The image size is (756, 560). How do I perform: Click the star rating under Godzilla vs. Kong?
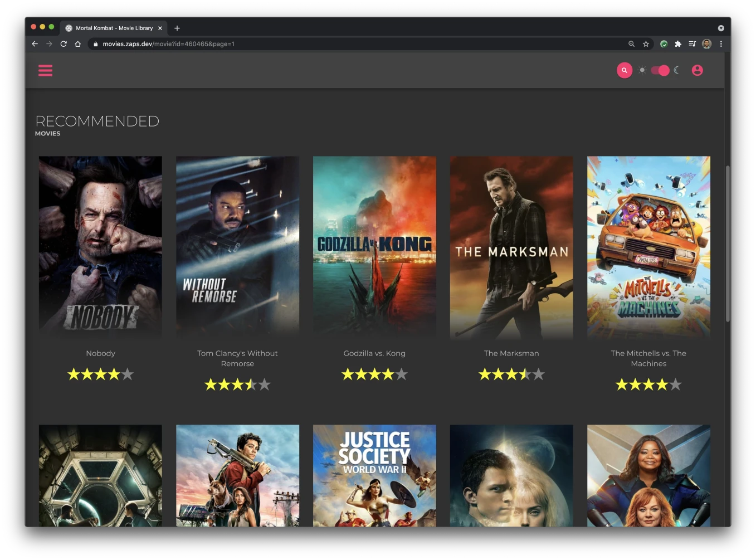click(374, 374)
